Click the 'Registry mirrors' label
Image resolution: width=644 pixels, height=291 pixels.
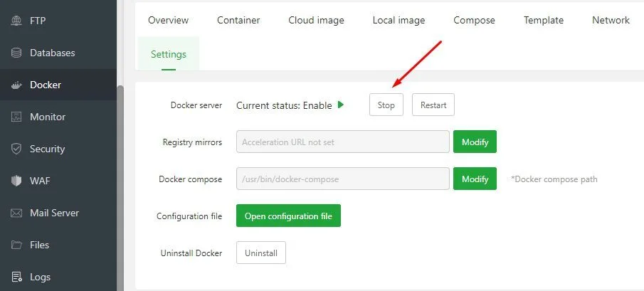[x=192, y=142]
